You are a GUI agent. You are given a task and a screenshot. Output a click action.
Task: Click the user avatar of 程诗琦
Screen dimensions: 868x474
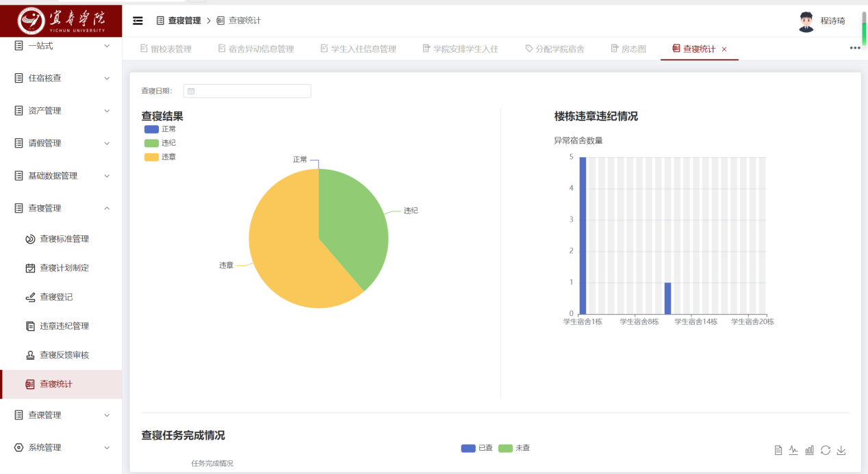click(806, 21)
